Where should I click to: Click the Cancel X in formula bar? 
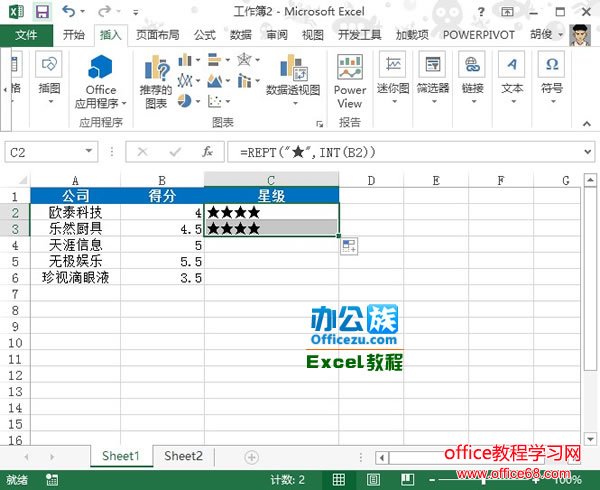(142, 152)
